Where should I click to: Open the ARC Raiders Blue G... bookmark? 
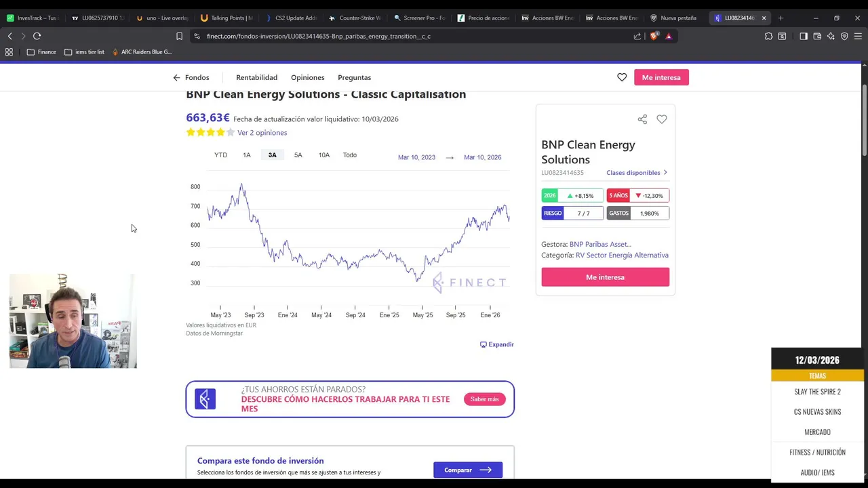coord(142,52)
